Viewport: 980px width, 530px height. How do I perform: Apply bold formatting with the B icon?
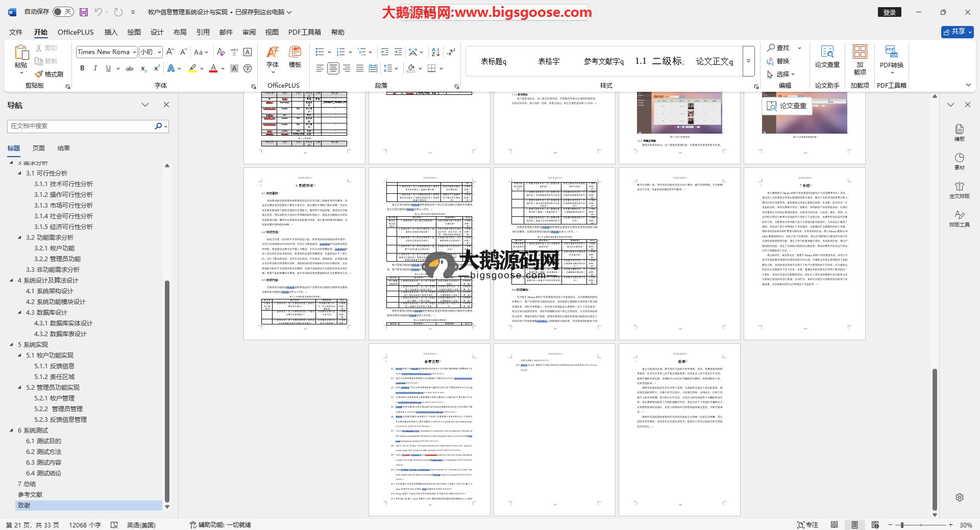(x=82, y=68)
